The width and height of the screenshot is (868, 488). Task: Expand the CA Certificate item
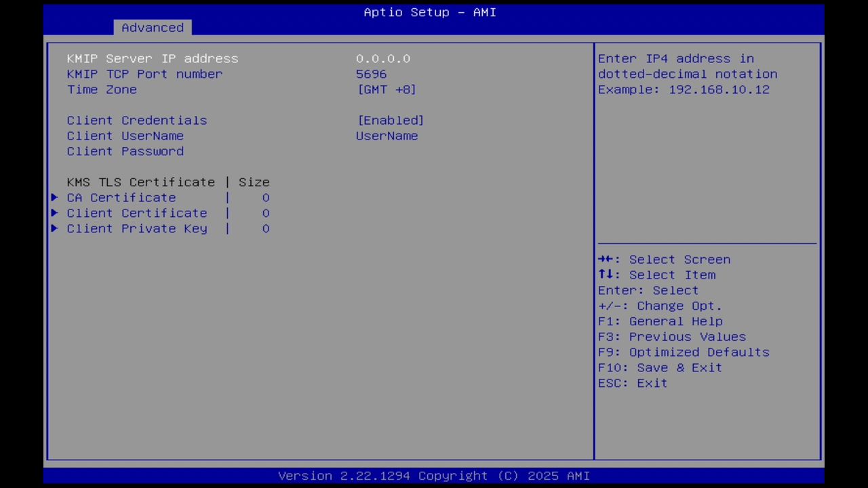[x=121, y=197]
